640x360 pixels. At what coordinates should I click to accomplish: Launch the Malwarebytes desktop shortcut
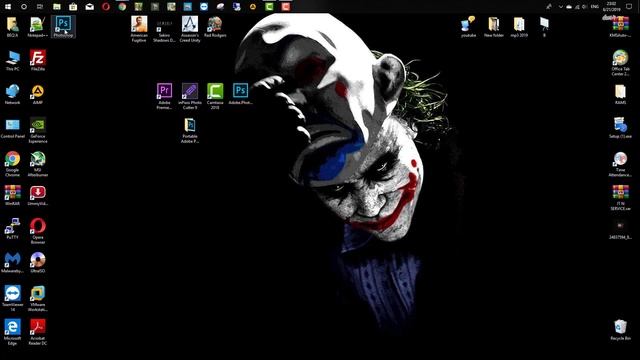tap(12, 262)
